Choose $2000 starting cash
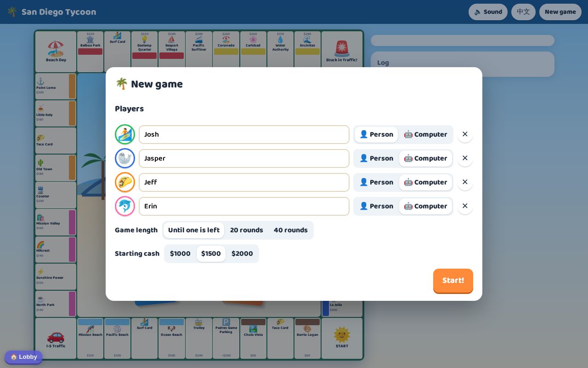 coord(242,253)
